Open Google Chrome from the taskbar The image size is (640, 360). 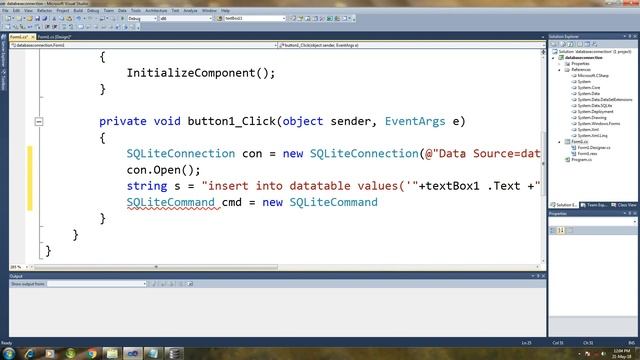[91, 353]
